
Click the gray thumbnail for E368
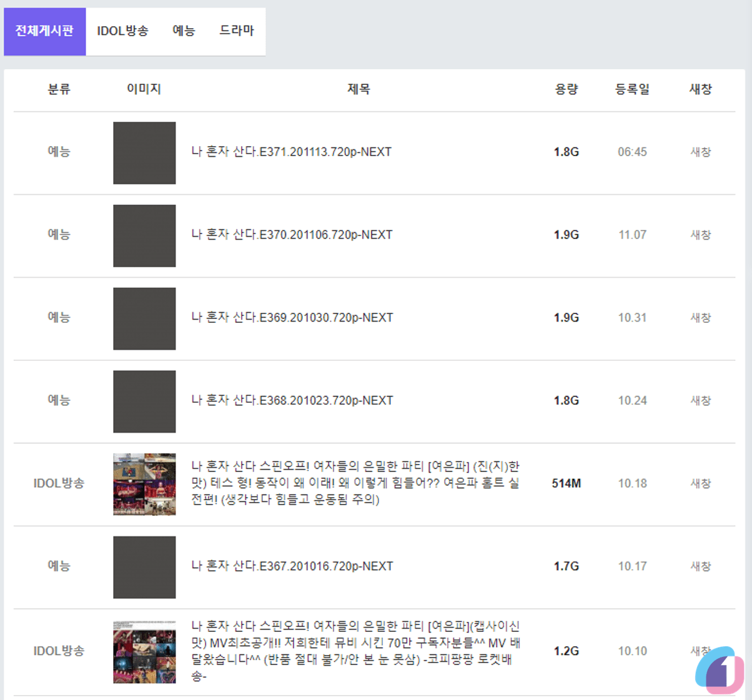tap(144, 402)
